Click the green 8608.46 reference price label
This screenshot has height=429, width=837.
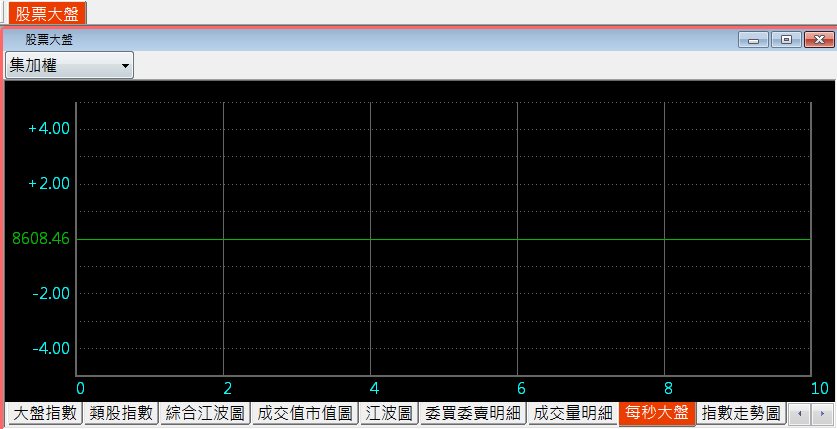[x=41, y=239]
